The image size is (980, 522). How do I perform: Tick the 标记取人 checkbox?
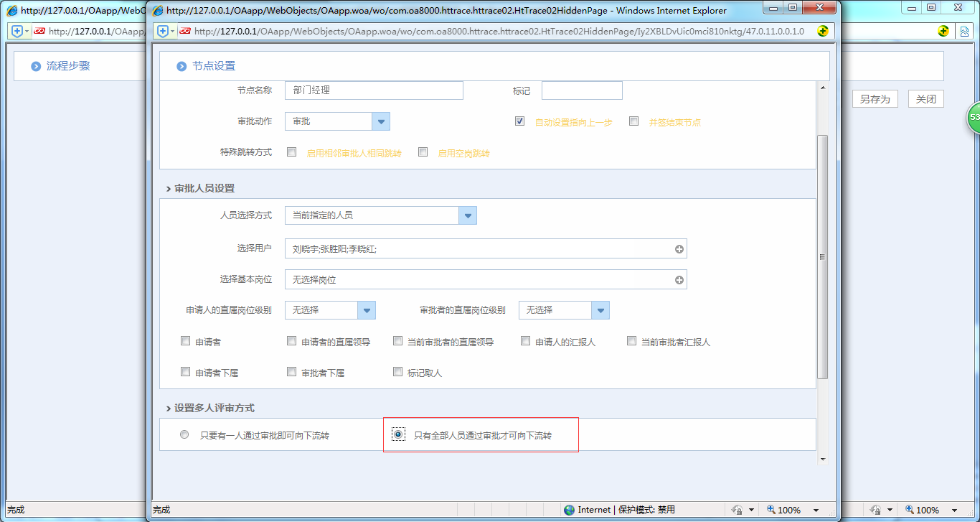point(397,372)
